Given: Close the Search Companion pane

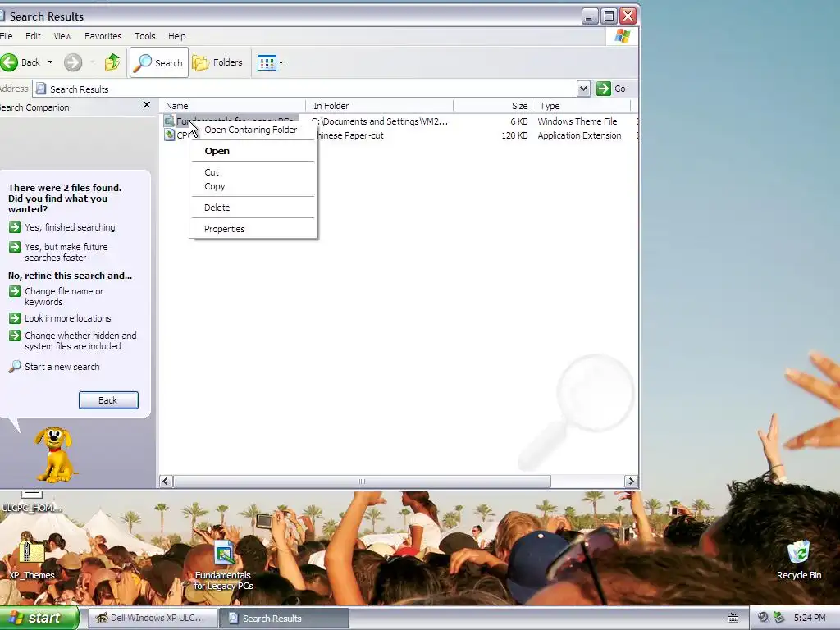Looking at the screenshot, I should tap(147, 105).
